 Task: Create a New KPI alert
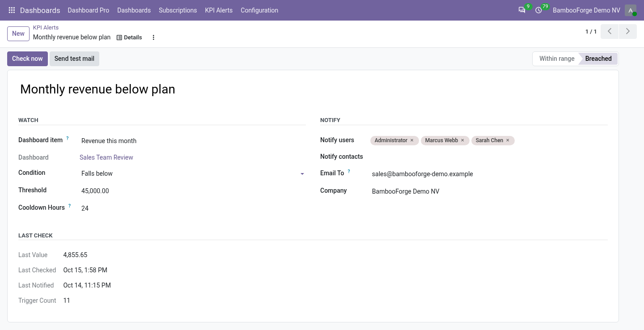[x=18, y=34]
